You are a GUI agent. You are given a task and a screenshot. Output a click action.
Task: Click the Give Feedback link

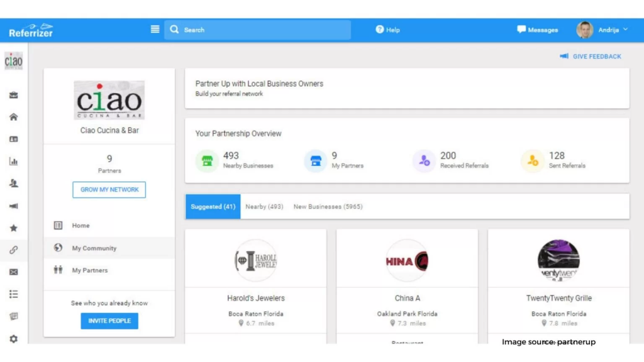pos(591,56)
